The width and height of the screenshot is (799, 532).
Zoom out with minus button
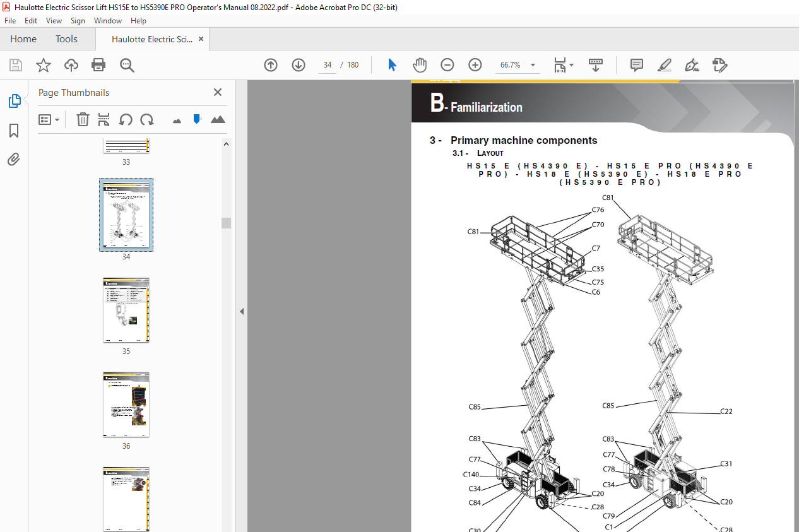click(x=447, y=65)
